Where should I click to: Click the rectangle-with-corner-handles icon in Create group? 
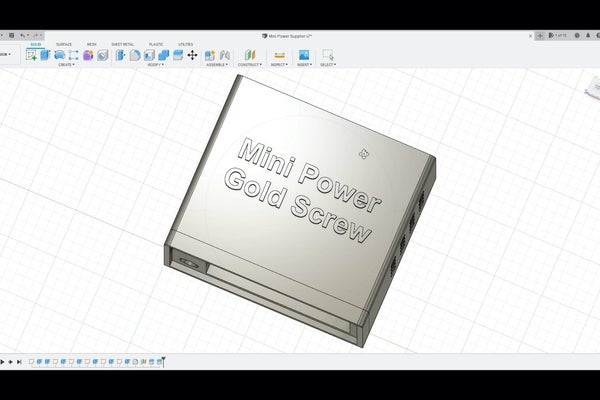click(73, 55)
